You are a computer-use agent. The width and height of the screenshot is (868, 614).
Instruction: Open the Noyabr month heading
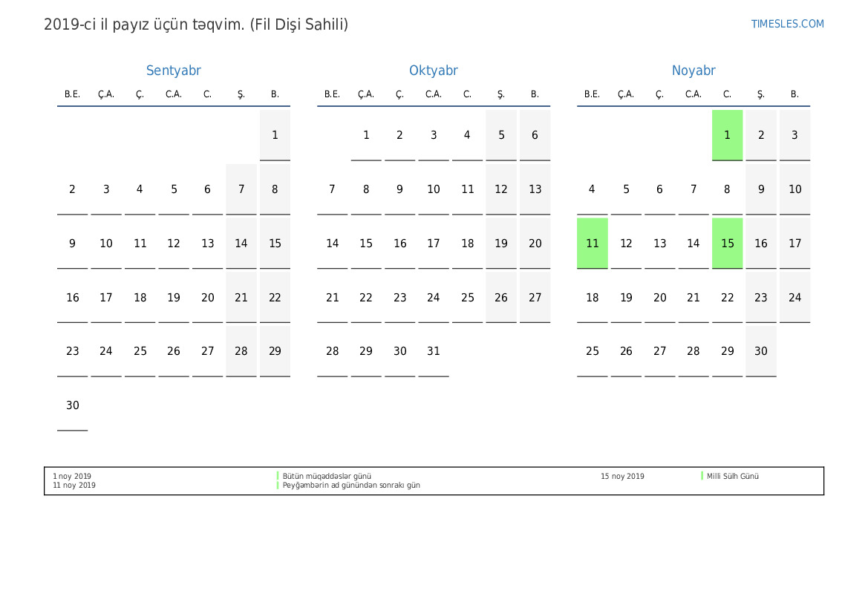point(693,71)
